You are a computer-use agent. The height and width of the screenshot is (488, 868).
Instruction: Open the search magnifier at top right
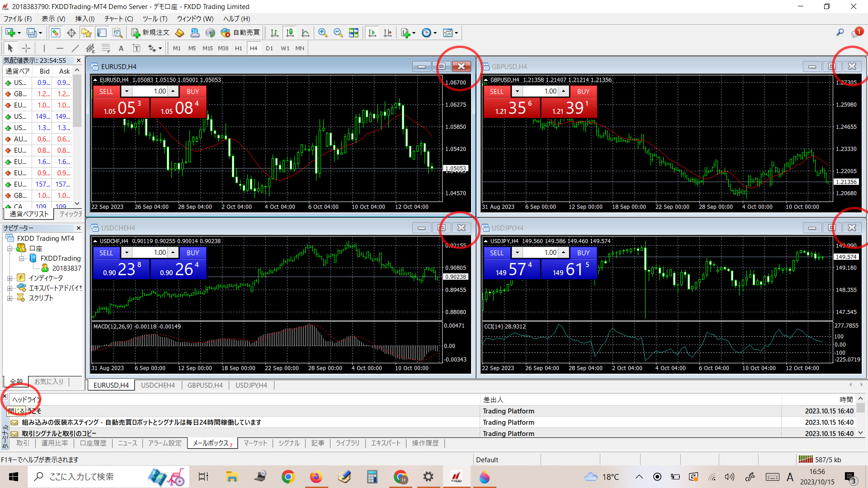click(840, 32)
